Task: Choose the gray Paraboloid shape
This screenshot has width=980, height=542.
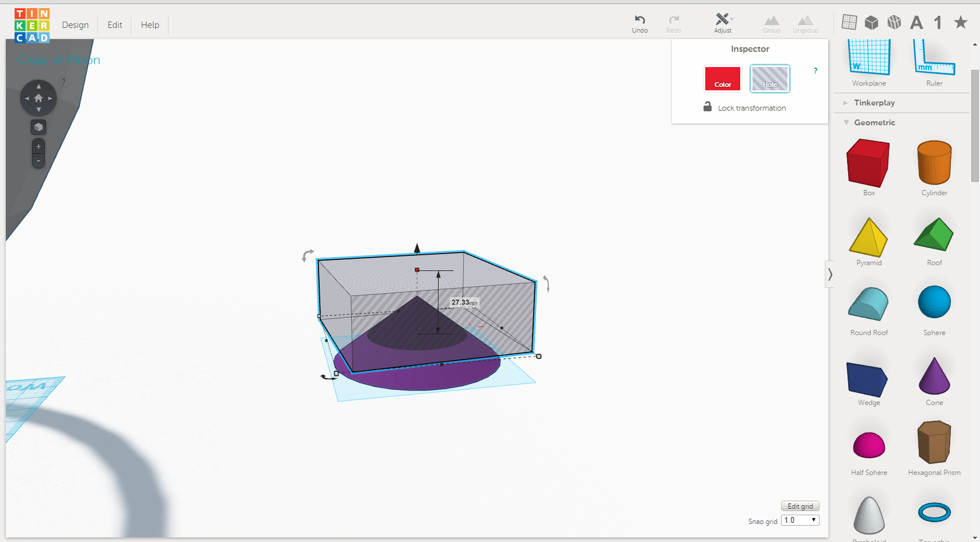Action: point(869,515)
